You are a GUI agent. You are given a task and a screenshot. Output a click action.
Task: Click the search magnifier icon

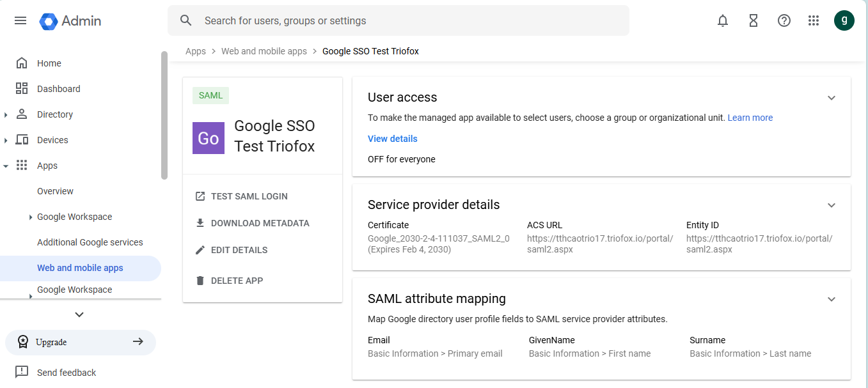click(x=186, y=20)
